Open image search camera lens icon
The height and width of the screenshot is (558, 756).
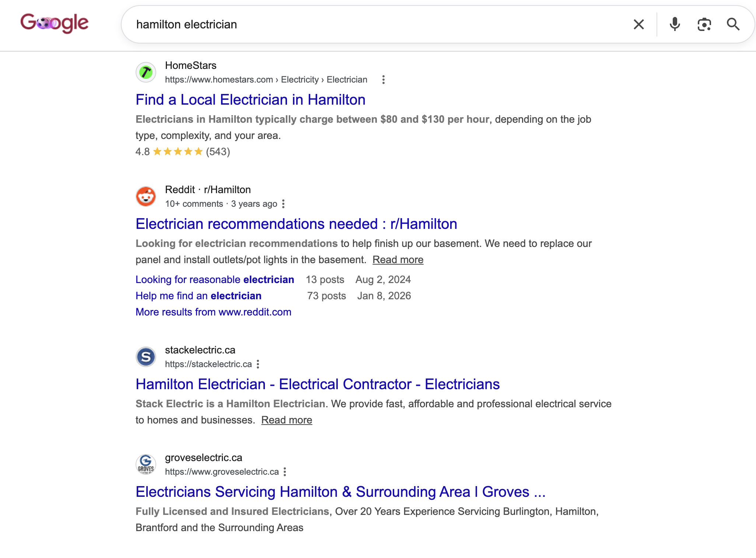[x=704, y=24]
